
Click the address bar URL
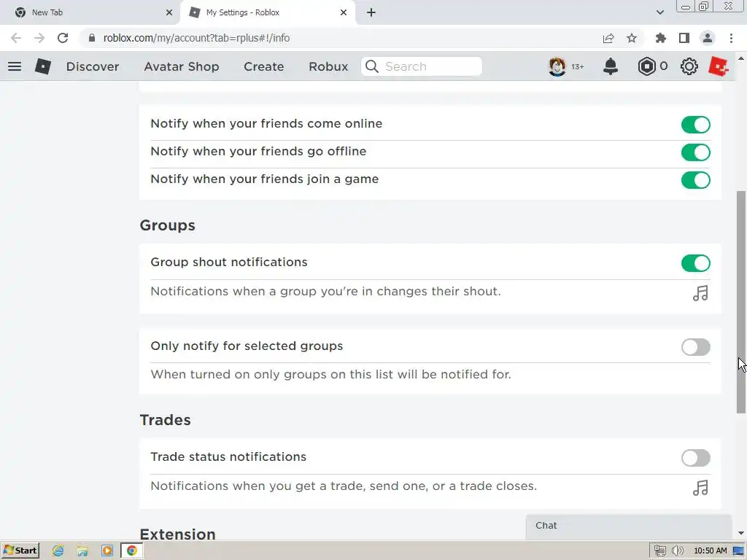tap(196, 38)
